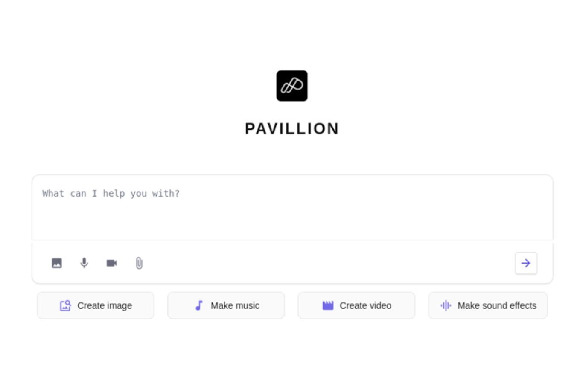Click the 'Create image' button
This screenshot has height=392, width=583.
[x=96, y=305]
